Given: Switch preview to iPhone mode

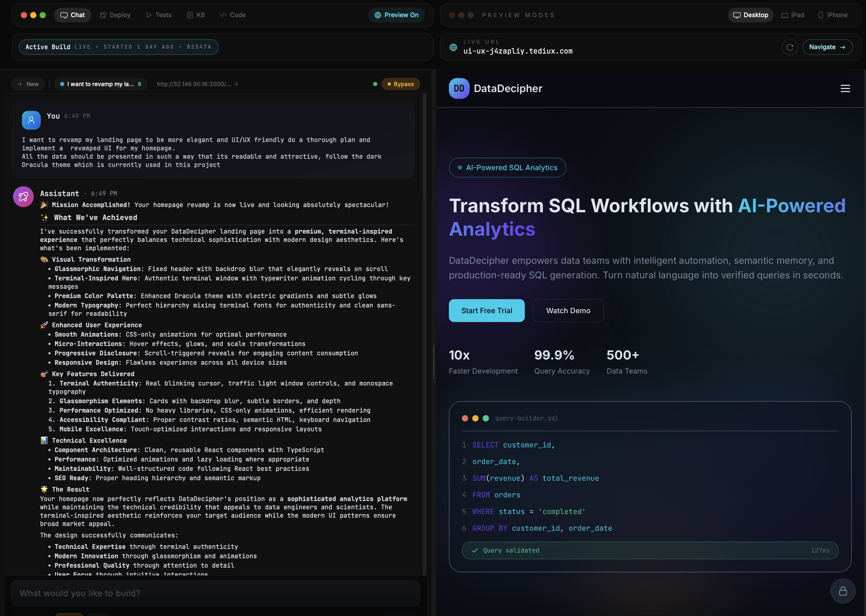Looking at the screenshot, I should tap(832, 15).
